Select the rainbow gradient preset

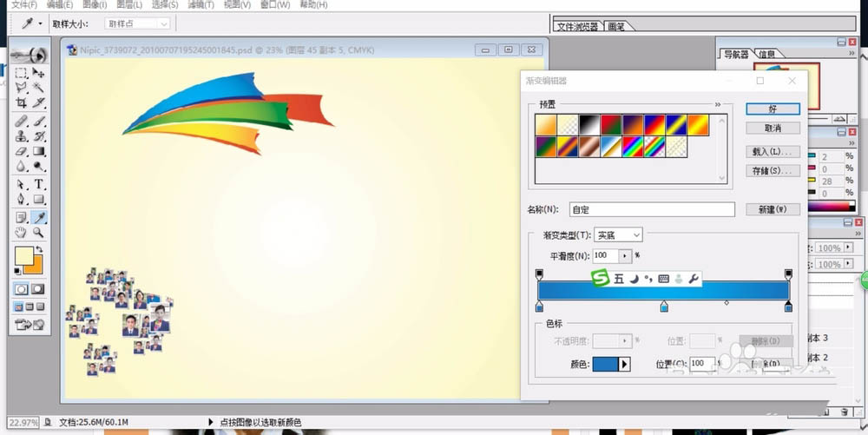(x=633, y=147)
